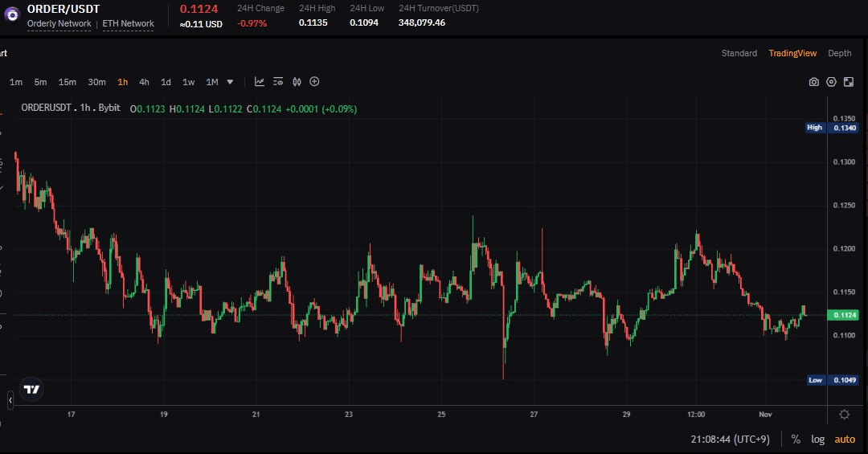Select the 15m timeframe
Image resolution: width=868 pixels, height=454 pixels.
67,82
